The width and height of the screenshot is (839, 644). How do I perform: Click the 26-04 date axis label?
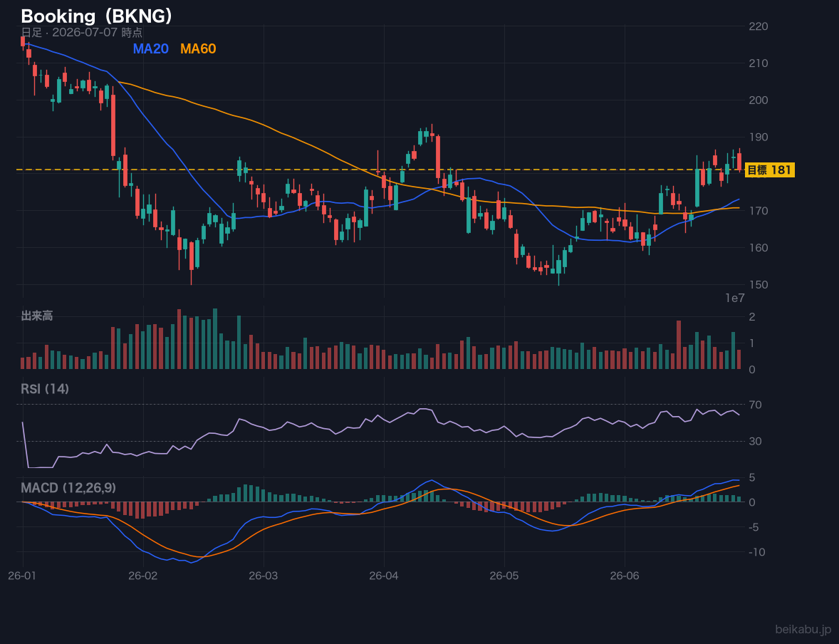click(x=384, y=576)
